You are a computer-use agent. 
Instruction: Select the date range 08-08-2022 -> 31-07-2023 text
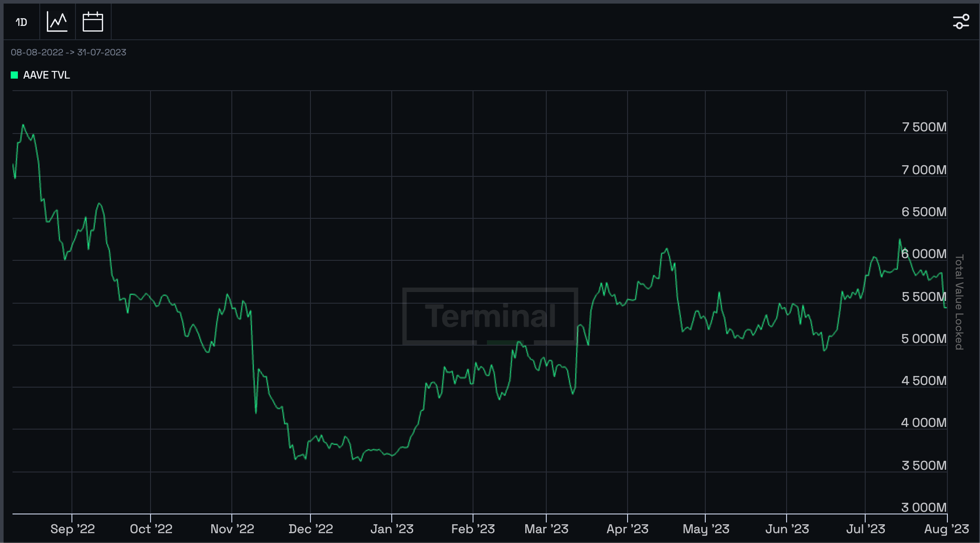[68, 52]
